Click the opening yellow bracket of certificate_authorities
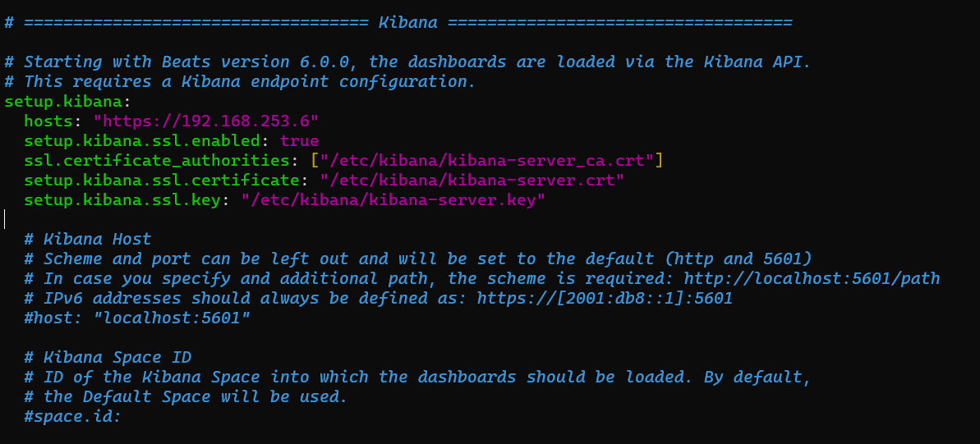The height and width of the screenshot is (444, 980). click(x=315, y=161)
